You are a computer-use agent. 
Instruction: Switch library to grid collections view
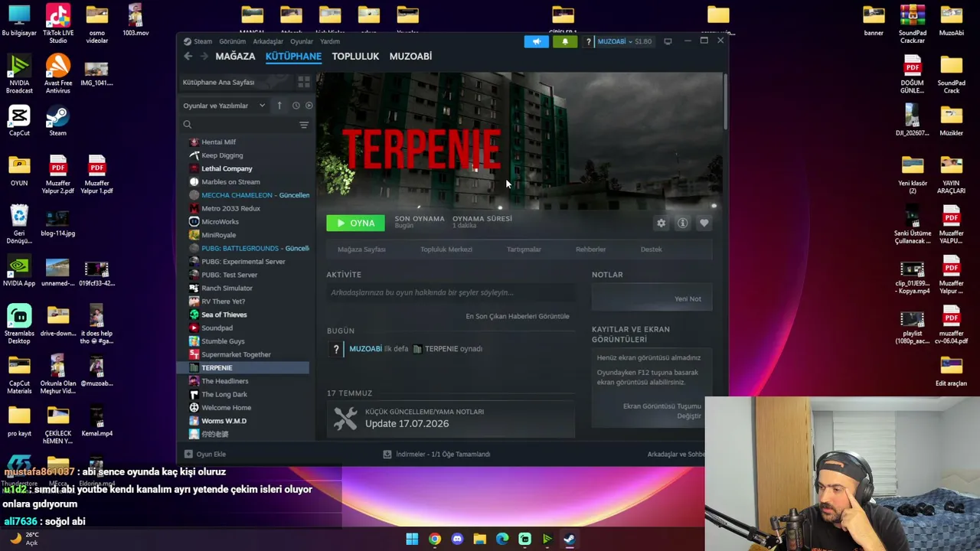pos(304,82)
